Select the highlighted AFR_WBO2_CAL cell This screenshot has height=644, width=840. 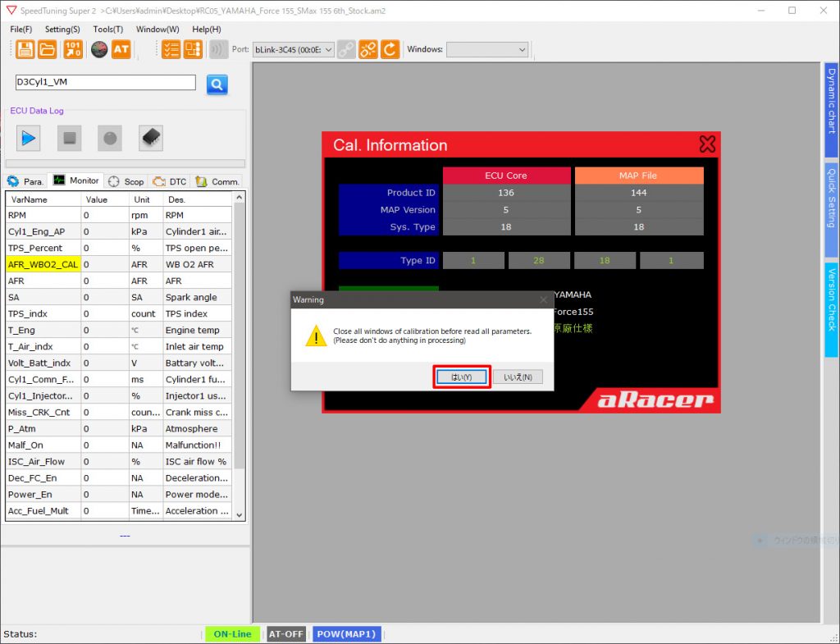click(x=43, y=264)
